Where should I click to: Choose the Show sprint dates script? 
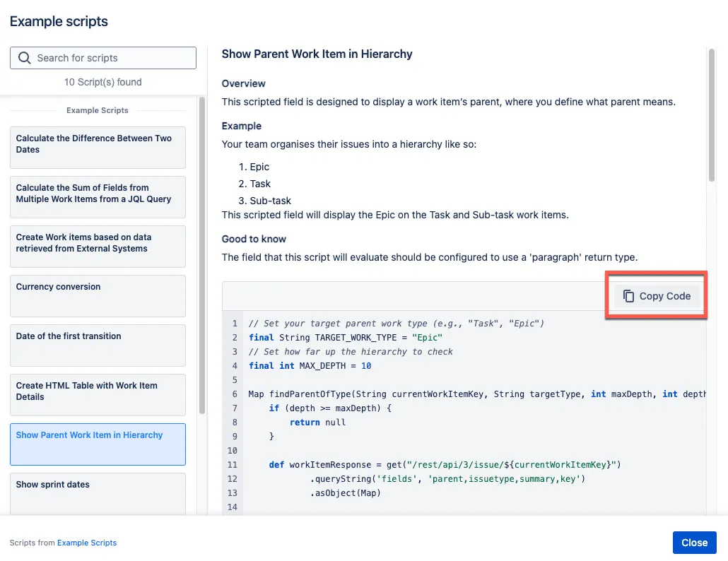click(x=98, y=494)
